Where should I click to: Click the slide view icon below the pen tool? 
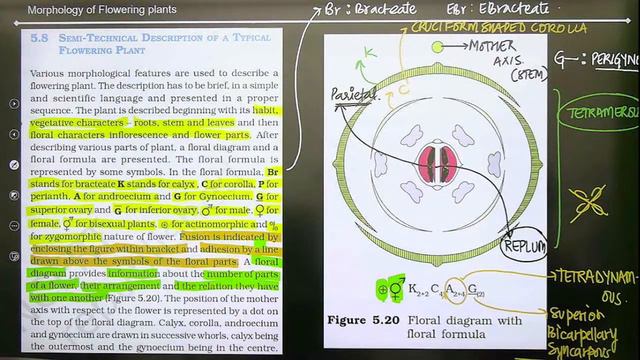click(14, 196)
